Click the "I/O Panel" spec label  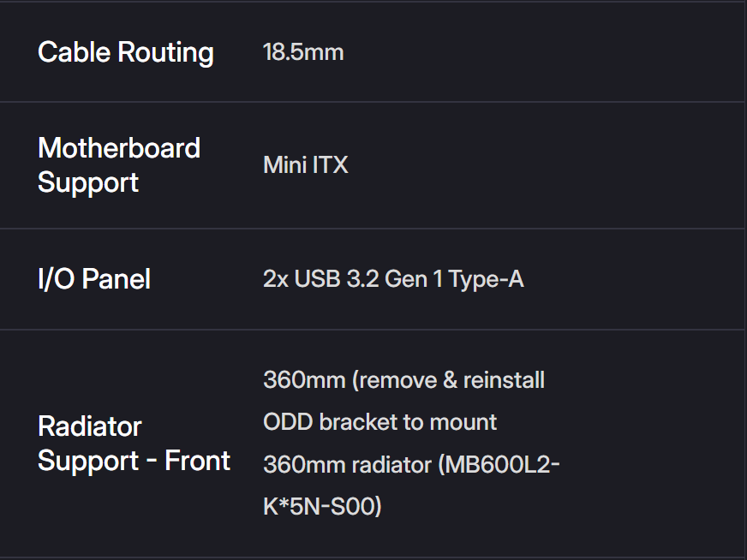(94, 279)
